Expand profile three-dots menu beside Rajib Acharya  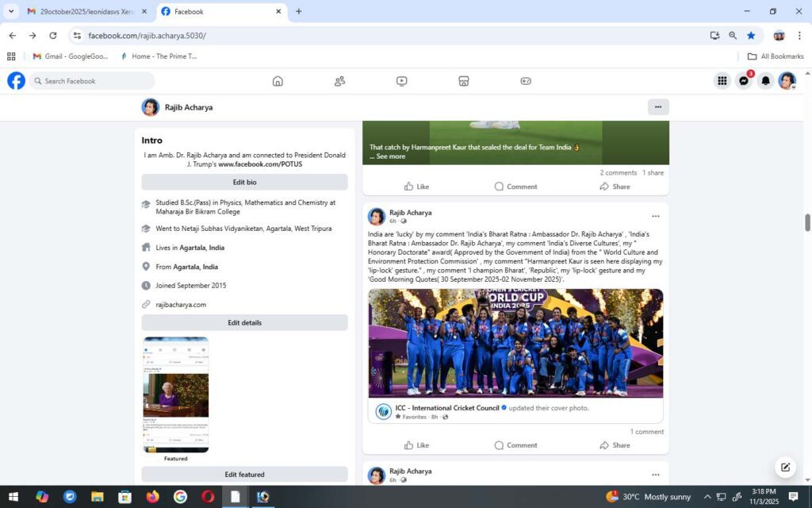point(657,107)
